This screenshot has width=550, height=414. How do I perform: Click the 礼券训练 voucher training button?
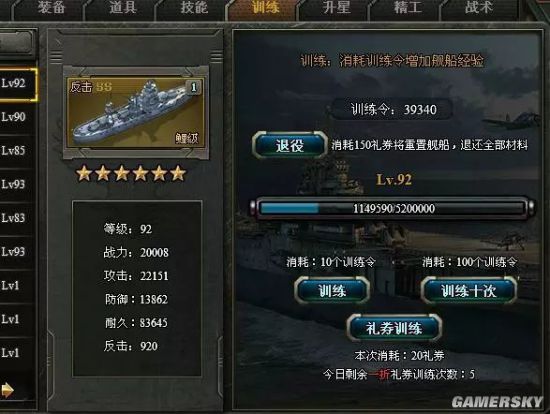[x=394, y=328]
